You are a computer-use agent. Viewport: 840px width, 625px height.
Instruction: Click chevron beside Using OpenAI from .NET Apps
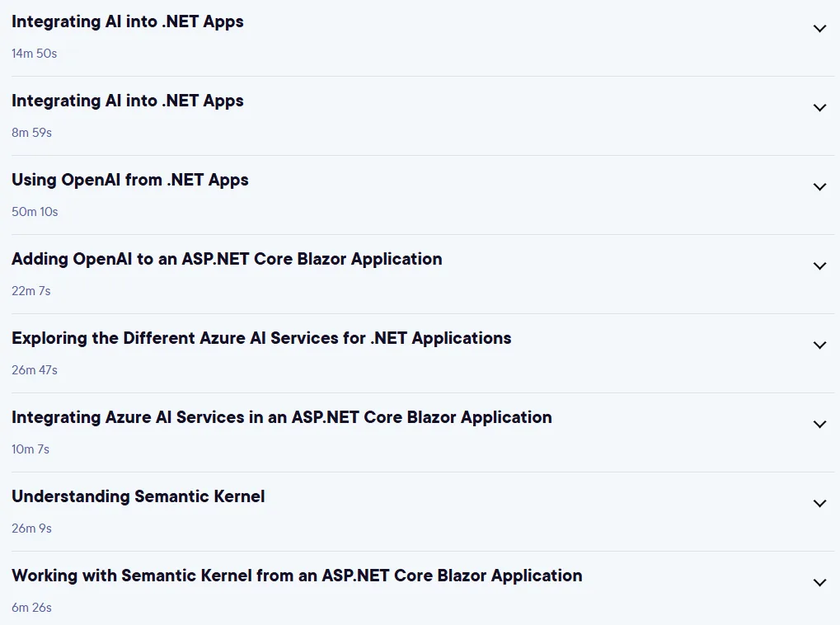tap(819, 187)
